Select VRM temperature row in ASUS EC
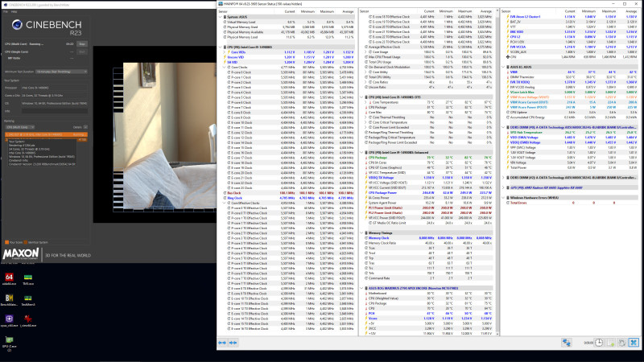Image resolution: width=644 pixels, height=362 pixels. tap(571, 72)
